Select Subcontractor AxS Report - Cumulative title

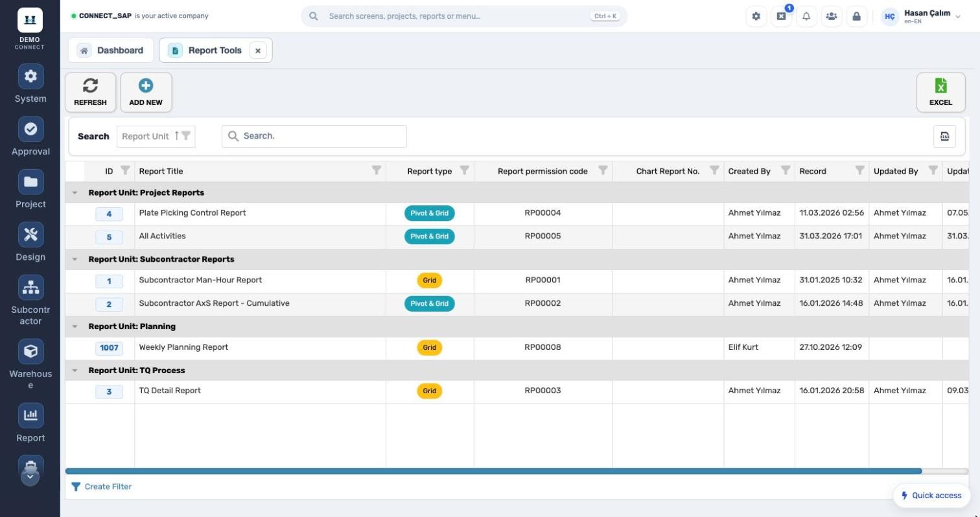[x=214, y=303]
